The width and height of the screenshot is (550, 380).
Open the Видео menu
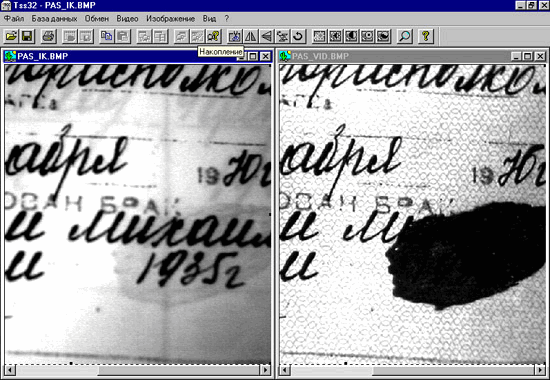(127, 19)
